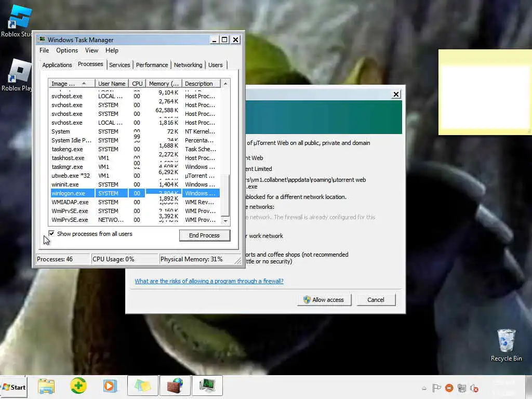This screenshot has width=532, height=399.
Task: Switch to Performance tab
Action: pyautogui.click(x=152, y=65)
